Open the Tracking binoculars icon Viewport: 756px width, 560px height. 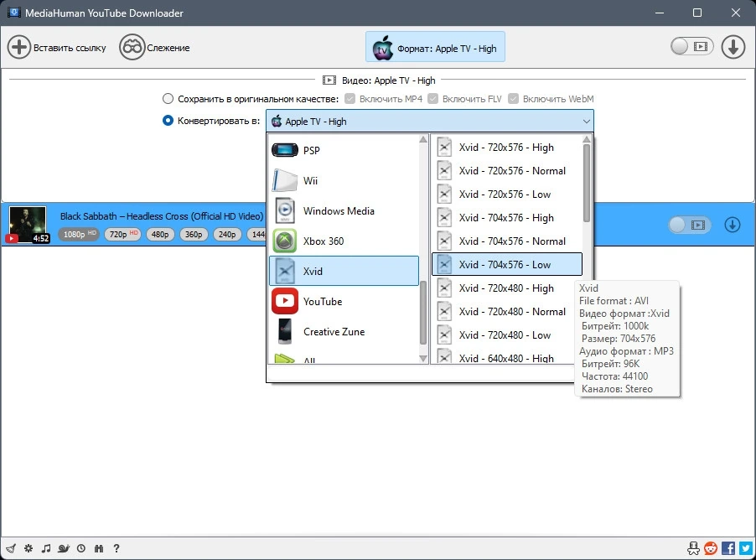[x=132, y=47]
